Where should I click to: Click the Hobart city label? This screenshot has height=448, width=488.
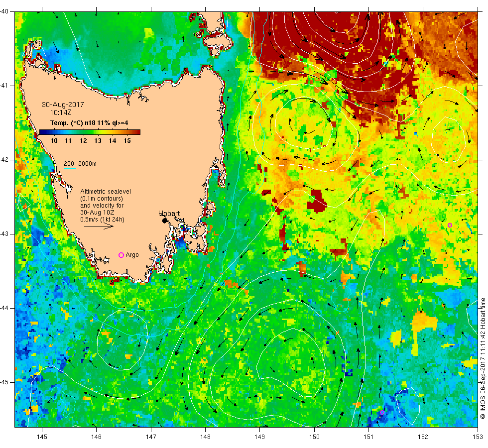pos(169,214)
